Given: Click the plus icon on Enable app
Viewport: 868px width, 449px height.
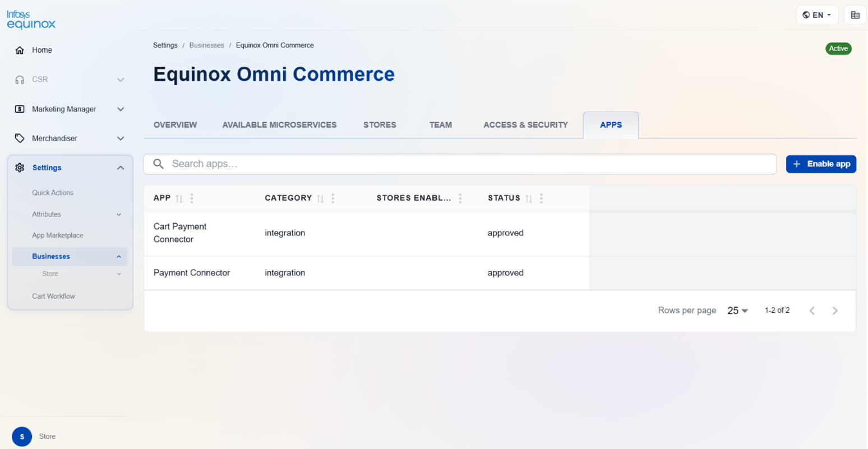Looking at the screenshot, I should (797, 164).
